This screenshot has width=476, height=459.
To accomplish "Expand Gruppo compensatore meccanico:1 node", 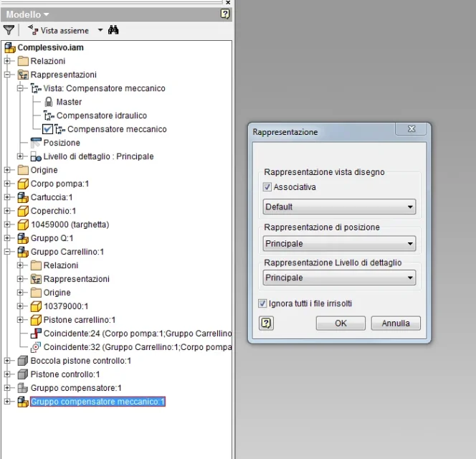I will click(x=7, y=402).
